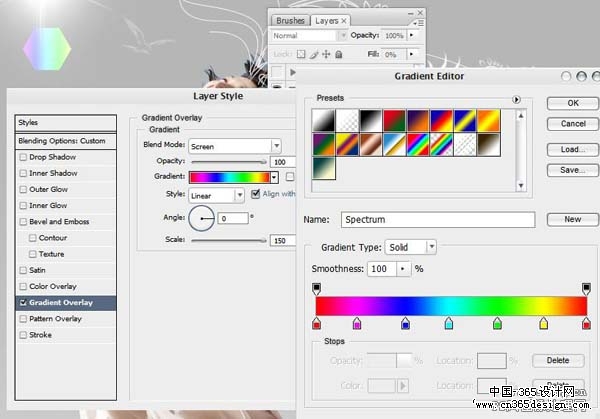Enable the Drop Shadow checkbox
Screen dimensions: 600x419
coord(23,157)
